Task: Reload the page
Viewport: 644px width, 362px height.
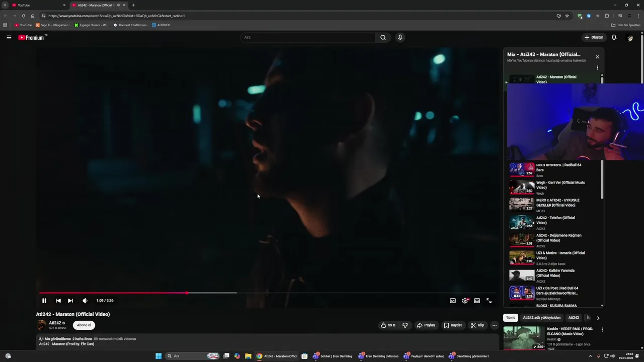Action: pyautogui.click(x=23, y=16)
